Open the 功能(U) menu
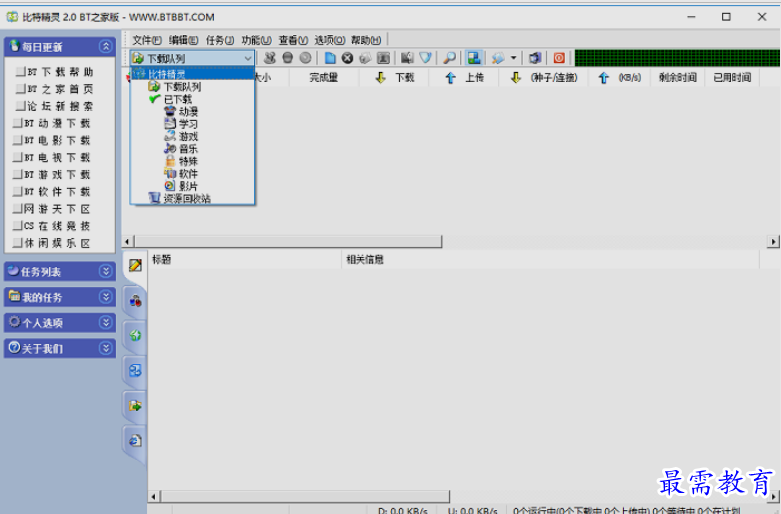This screenshot has width=781, height=514. 257,40
